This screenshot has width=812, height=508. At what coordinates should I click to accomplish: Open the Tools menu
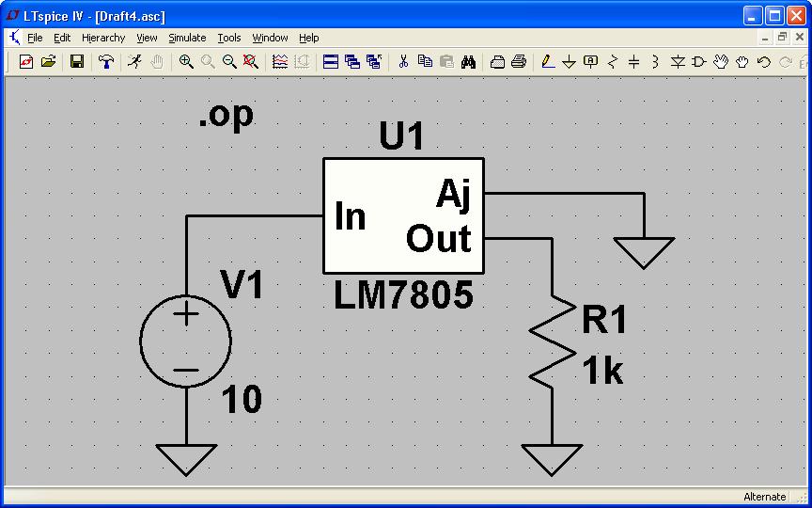[x=229, y=38]
